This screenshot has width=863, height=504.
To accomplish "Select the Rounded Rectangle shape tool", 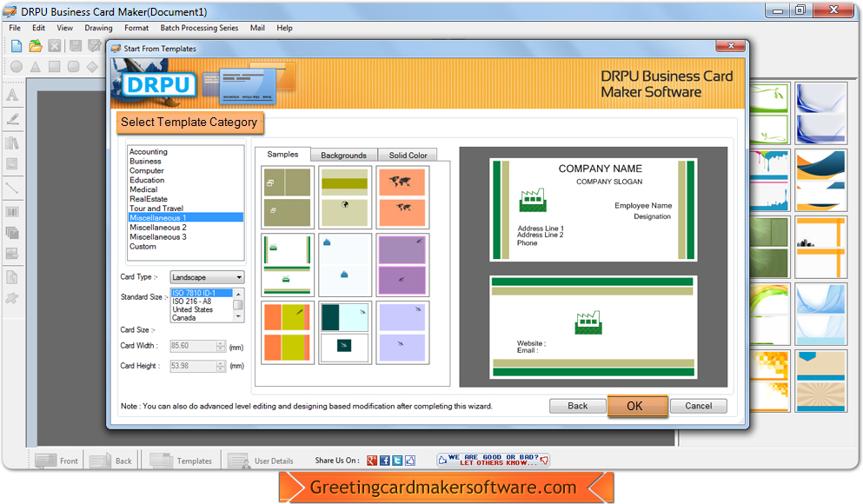I will pos(73,67).
